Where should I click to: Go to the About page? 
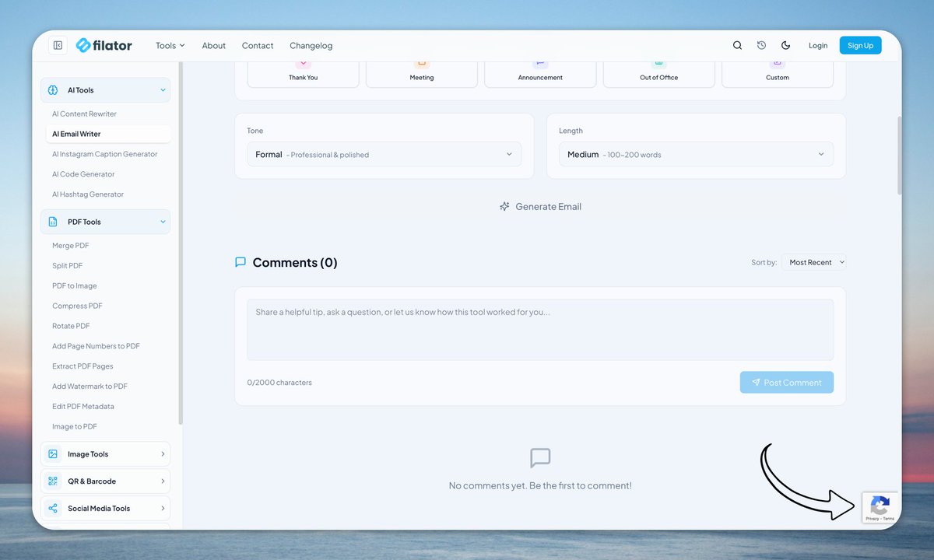pos(214,45)
